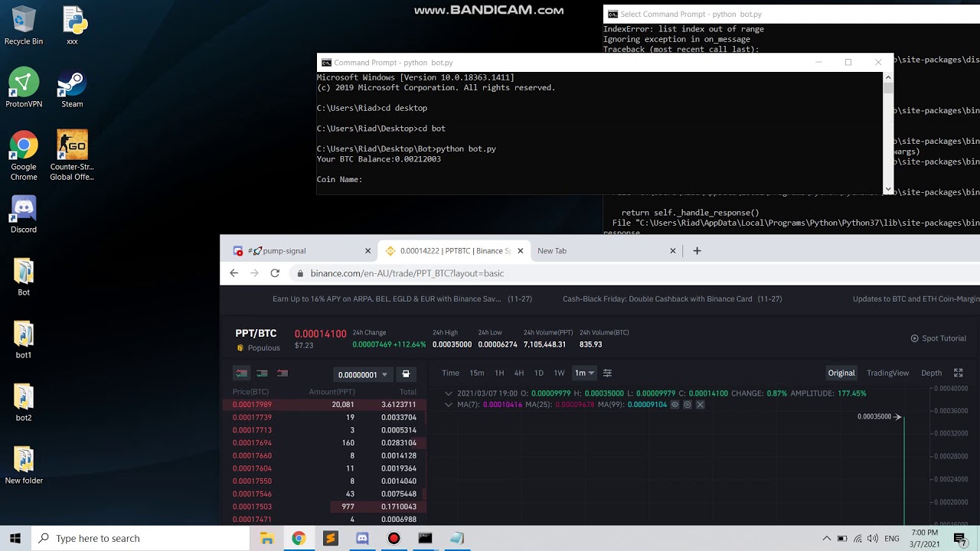Switch to the Depth chart tab
980x551 pixels.
(931, 373)
